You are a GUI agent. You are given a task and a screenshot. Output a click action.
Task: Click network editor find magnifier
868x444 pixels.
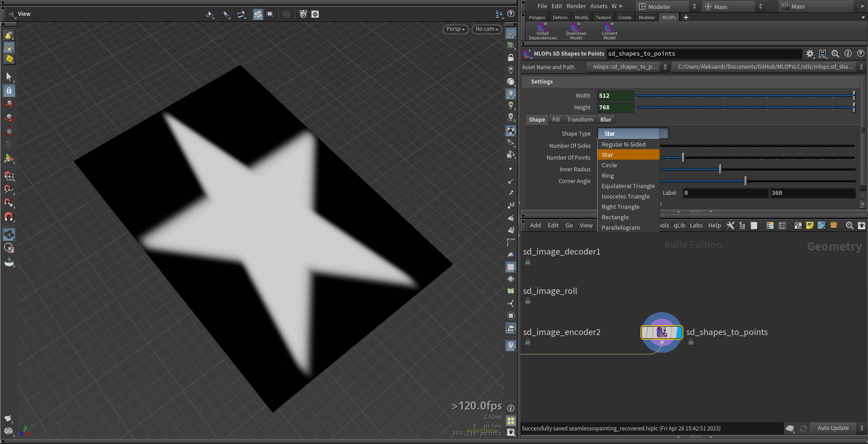(849, 226)
